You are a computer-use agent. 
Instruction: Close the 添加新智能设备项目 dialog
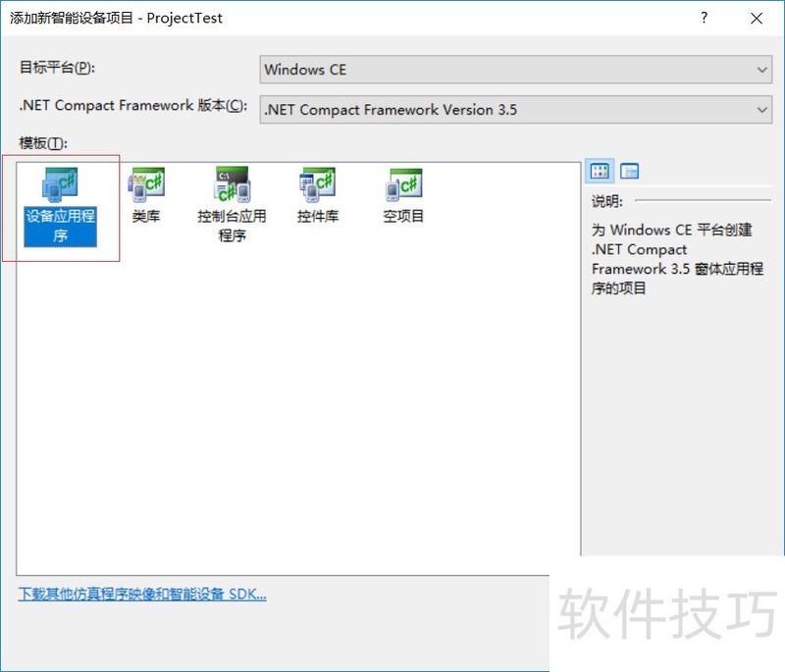click(x=757, y=18)
